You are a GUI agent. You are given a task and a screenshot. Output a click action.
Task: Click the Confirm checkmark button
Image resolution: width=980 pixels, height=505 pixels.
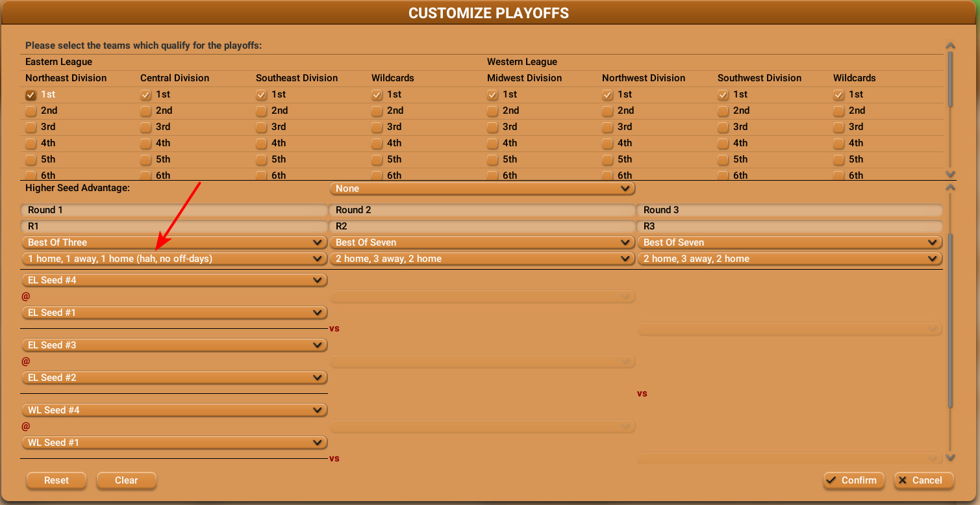(853, 480)
